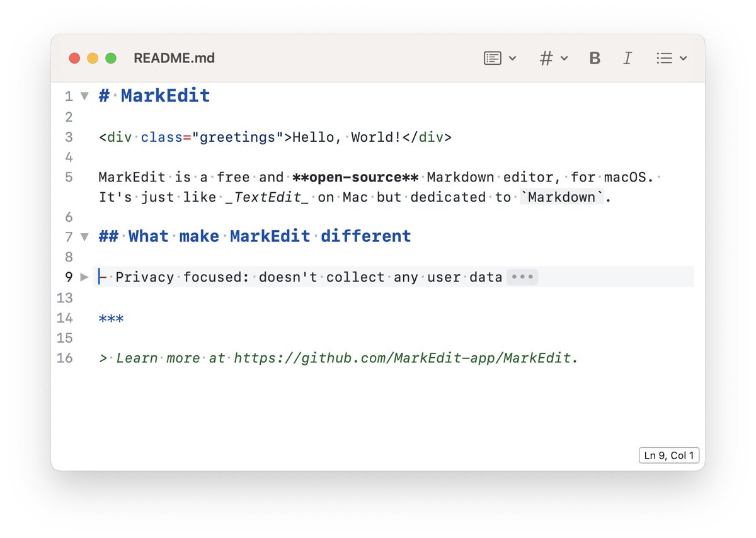Expand the headings dropdown chevron
Viewport: 756px width, 538px height.
[x=564, y=59]
